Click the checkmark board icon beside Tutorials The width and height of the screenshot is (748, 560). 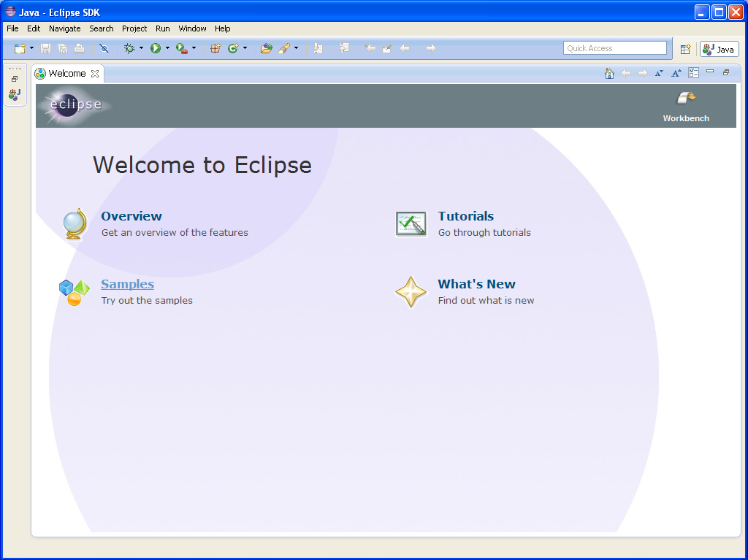(x=411, y=223)
